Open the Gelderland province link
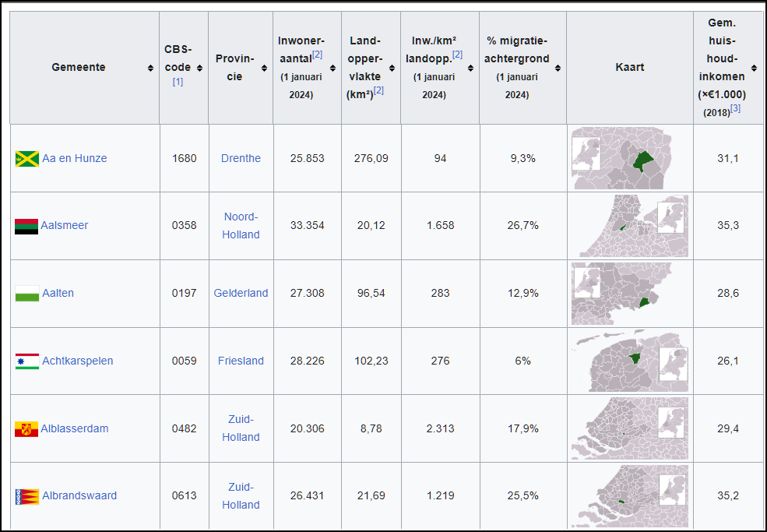The width and height of the screenshot is (767, 532). pyautogui.click(x=241, y=293)
